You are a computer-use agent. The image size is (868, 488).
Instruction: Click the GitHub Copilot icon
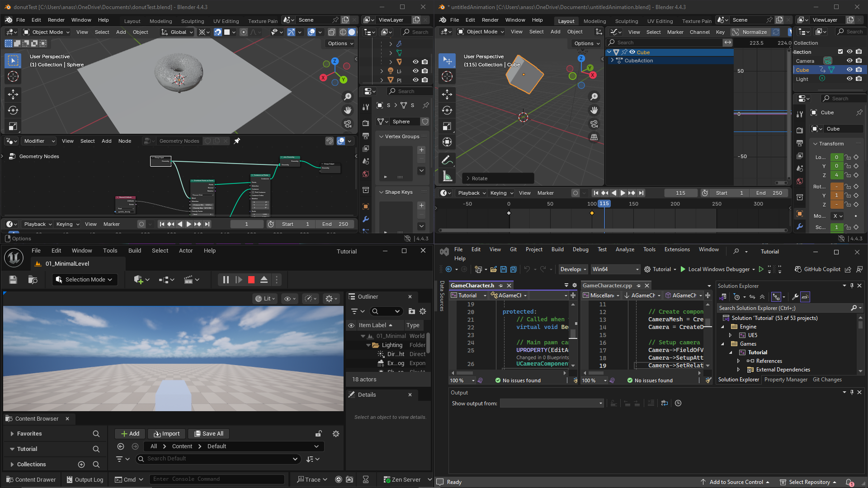tap(798, 269)
